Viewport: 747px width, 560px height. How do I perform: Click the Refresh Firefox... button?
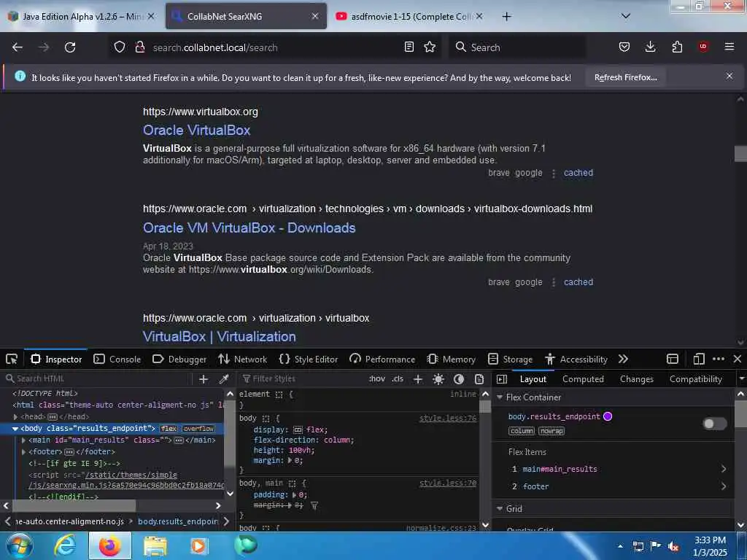[x=625, y=77]
